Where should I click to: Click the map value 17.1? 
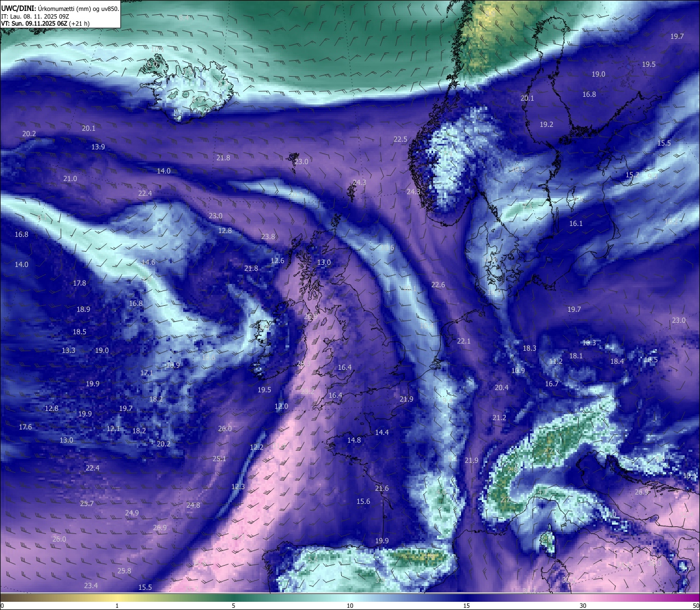146,373
